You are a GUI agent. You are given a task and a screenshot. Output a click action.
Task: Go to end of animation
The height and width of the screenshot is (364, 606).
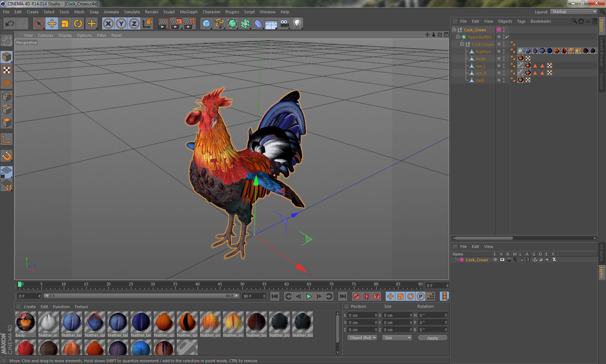pos(343,296)
